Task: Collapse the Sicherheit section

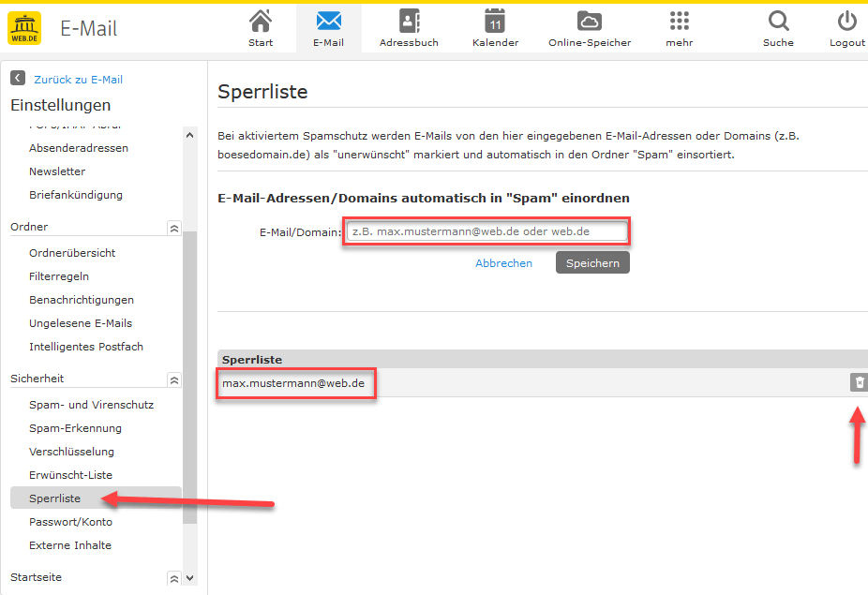Action: point(173,380)
